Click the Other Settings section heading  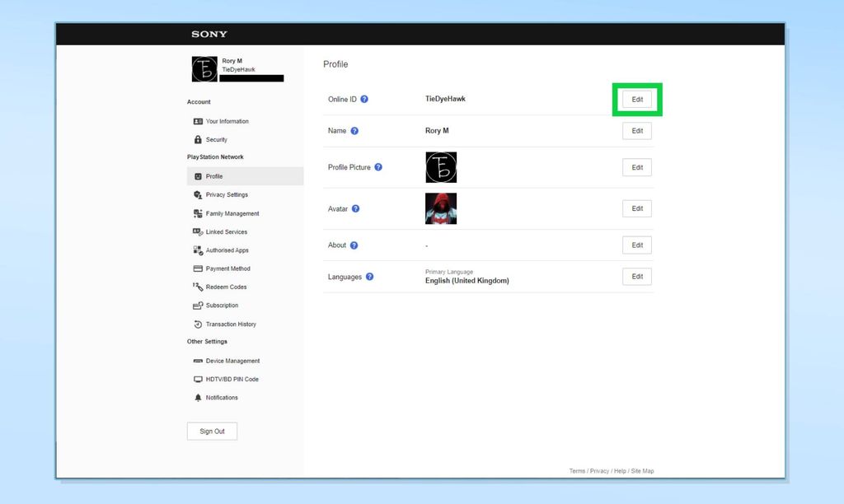click(207, 342)
